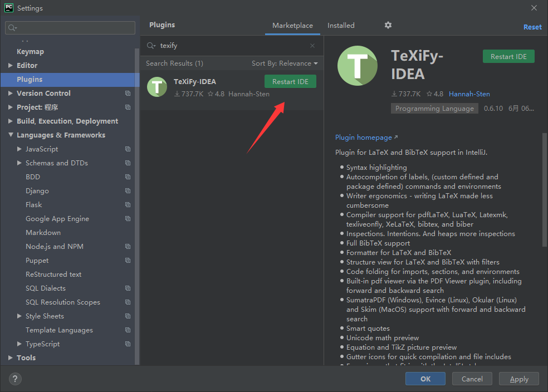Screen dimensions: 548x392
Task: Expand the Schemas and DTDs node
Action: click(x=19, y=163)
